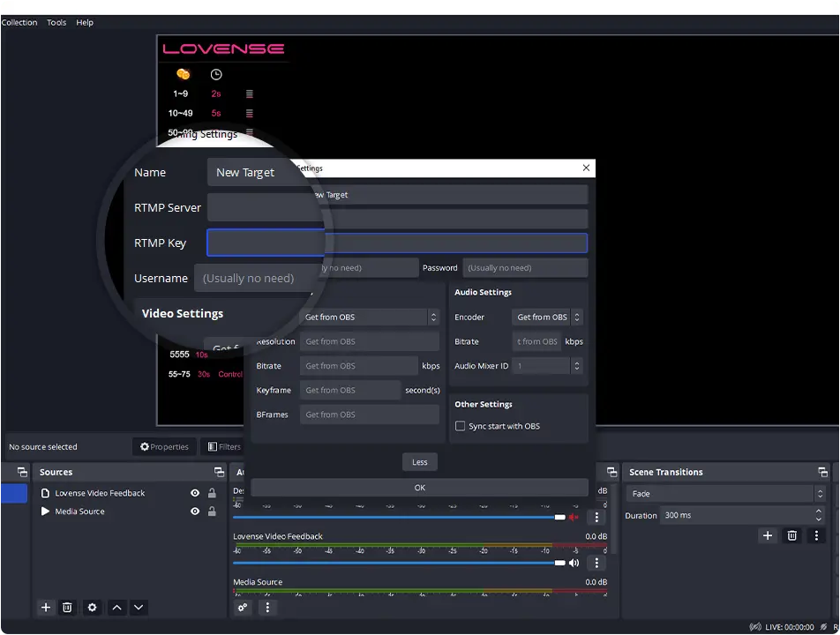
Task: Close the streaming target settings dialog
Action: click(586, 168)
